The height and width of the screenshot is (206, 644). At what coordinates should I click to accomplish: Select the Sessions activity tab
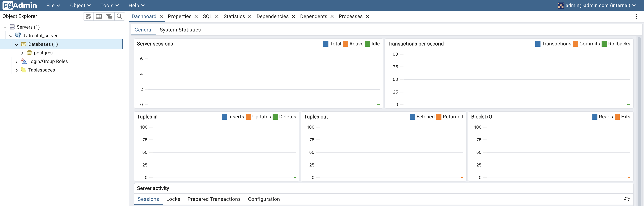tap(148, 199)
